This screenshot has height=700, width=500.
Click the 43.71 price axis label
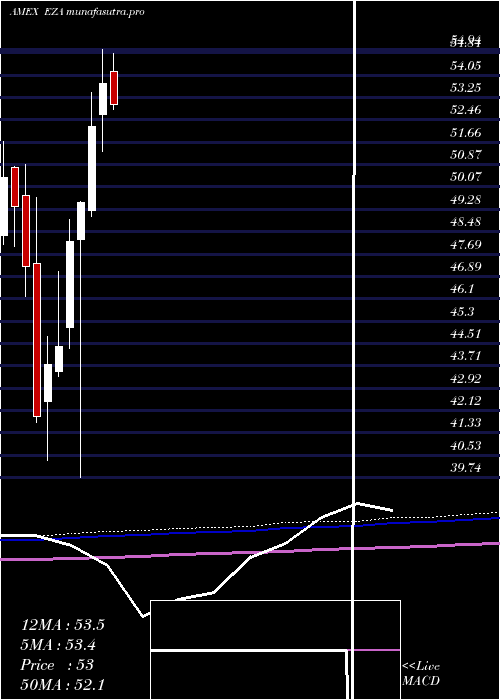tap(466, 356)
